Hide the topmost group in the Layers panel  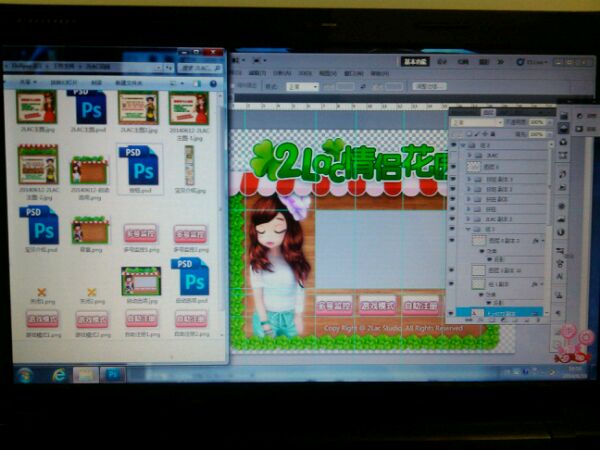tap(453, 145)
